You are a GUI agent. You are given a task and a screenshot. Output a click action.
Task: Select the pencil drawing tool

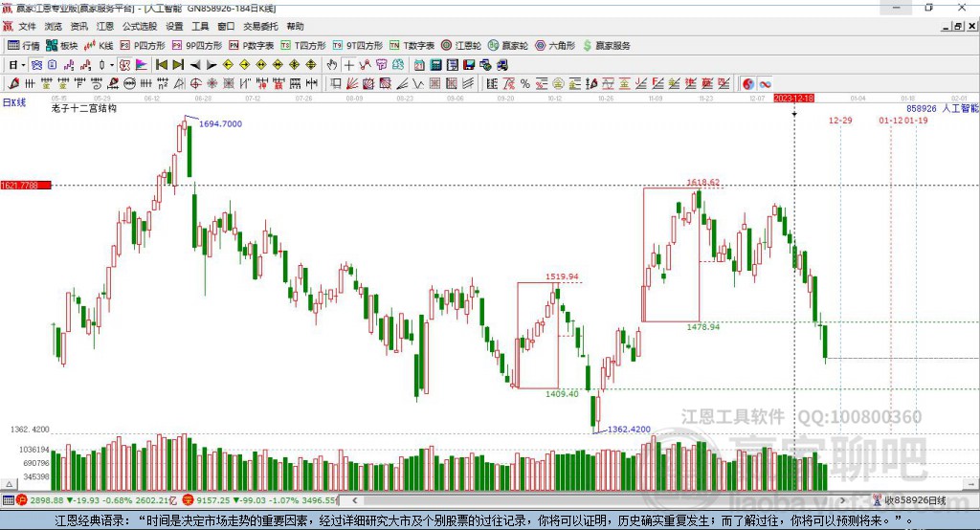(x=13, y=84)
